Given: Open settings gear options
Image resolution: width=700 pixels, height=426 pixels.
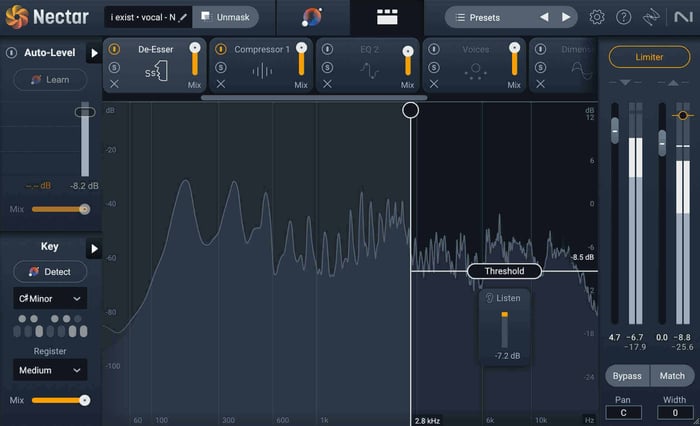Looking at the screenshot, I should (597, 17).
